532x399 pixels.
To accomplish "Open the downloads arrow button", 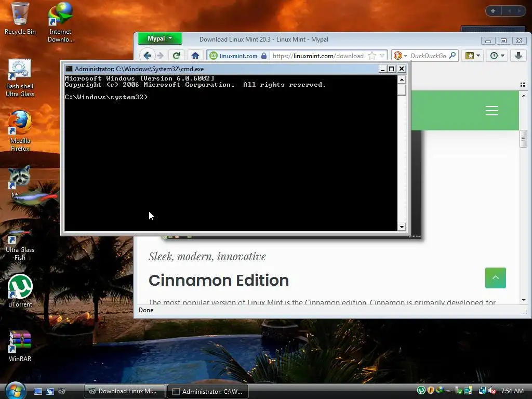I will [x=518, y=56].
